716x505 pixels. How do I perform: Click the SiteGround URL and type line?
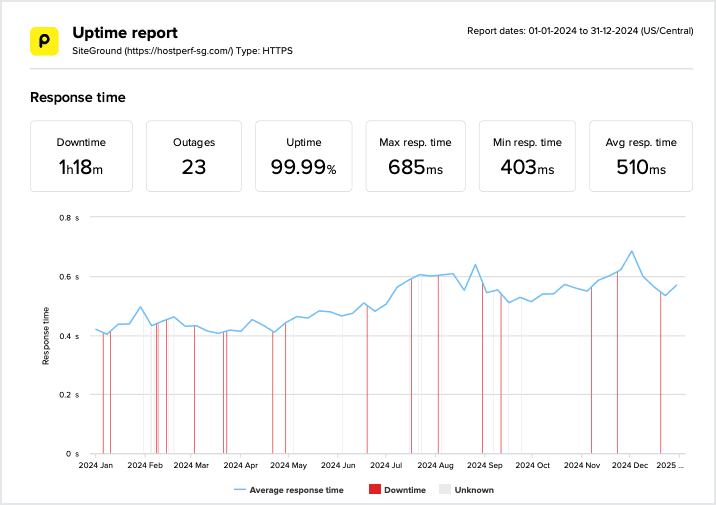(182, 51)
